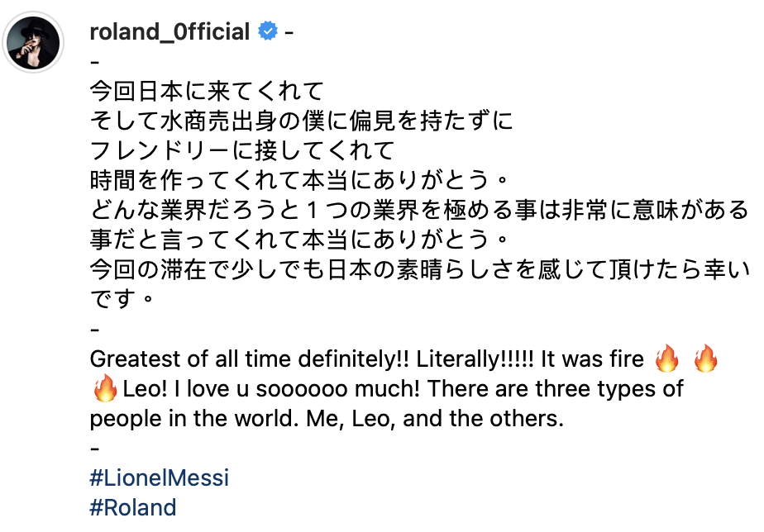The image size is (764, 532).
Task: Click the line starting '今回の滞在で'
Action: pyautogui.click(x=418, y=269)
